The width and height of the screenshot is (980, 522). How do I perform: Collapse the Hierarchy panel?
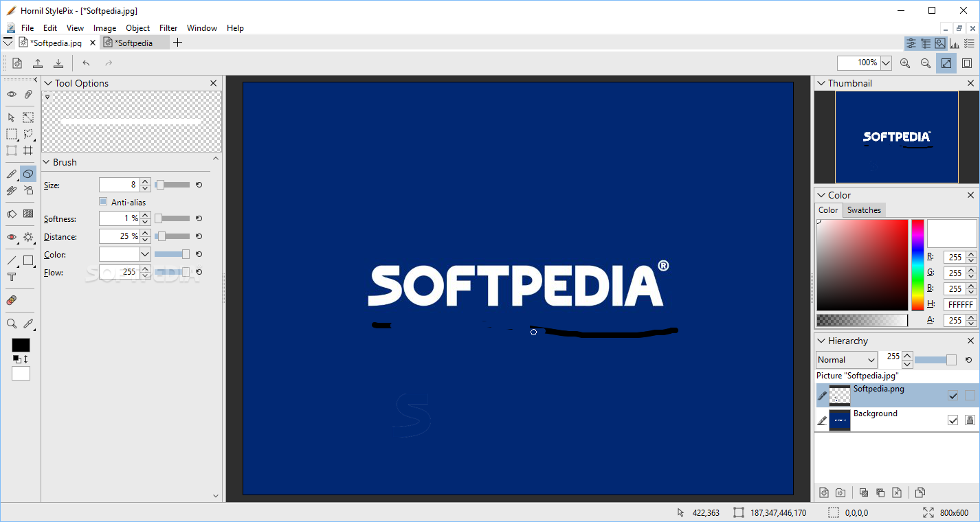(x=821, y=341)
